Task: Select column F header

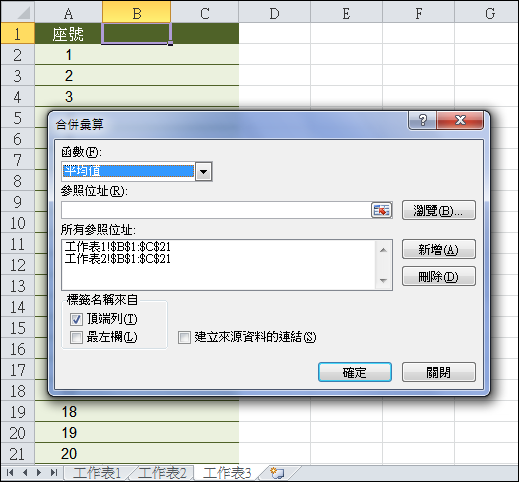Action: (x=418, y=12)
